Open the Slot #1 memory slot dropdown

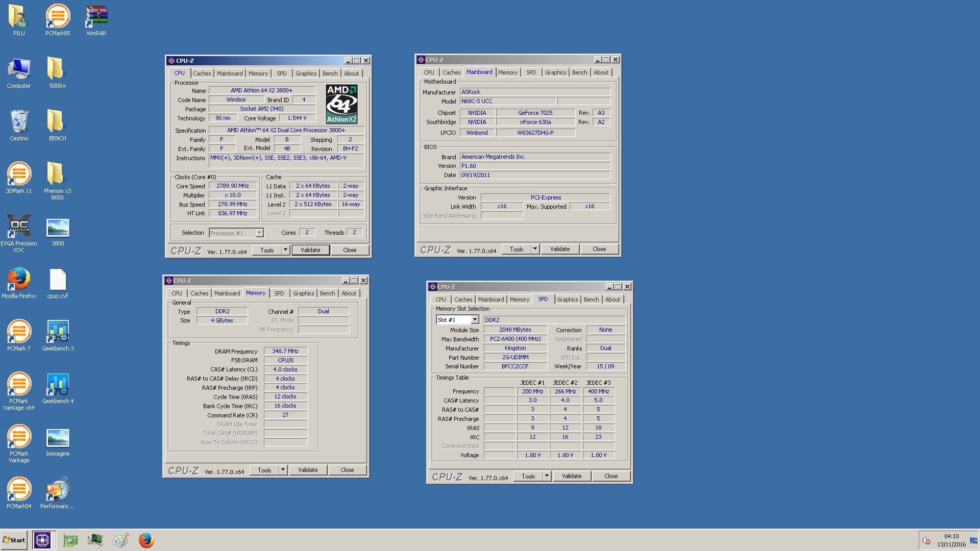(x=475, y=319)
